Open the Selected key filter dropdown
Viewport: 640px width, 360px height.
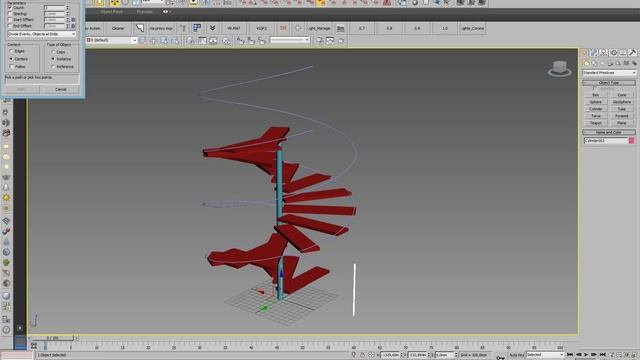[545, 355]
